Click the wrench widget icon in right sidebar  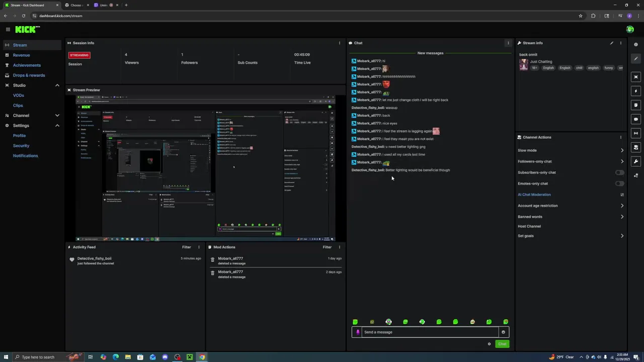pos(636,161)
